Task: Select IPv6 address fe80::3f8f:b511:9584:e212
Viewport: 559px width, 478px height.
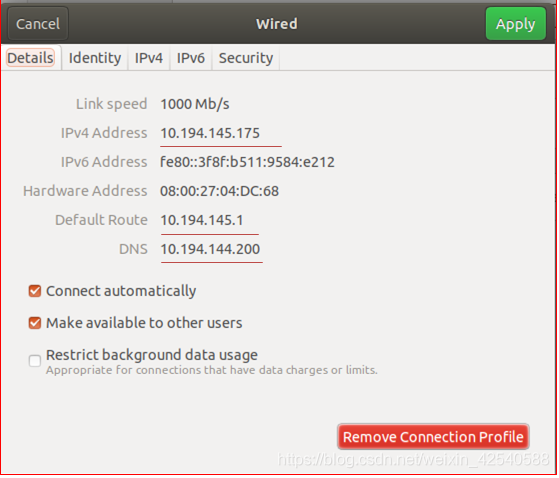Action: tap(247, 162)
